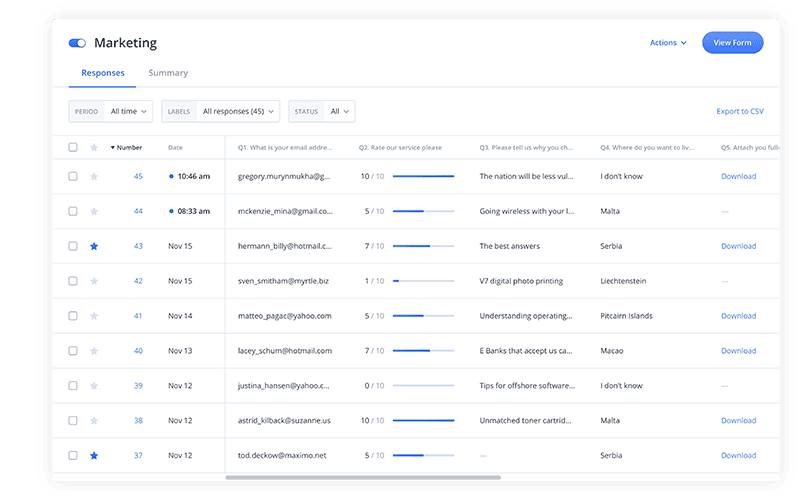800x500 pixels.
Task: Unstar response number 43
Action: coord(94,246)
